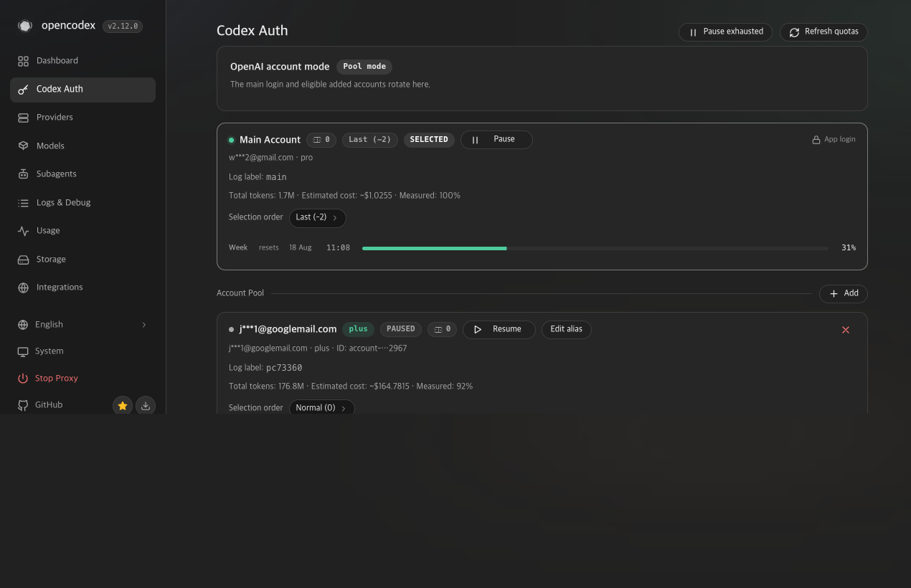Go to Providers section
911x588 pixels.
point(82,118)
